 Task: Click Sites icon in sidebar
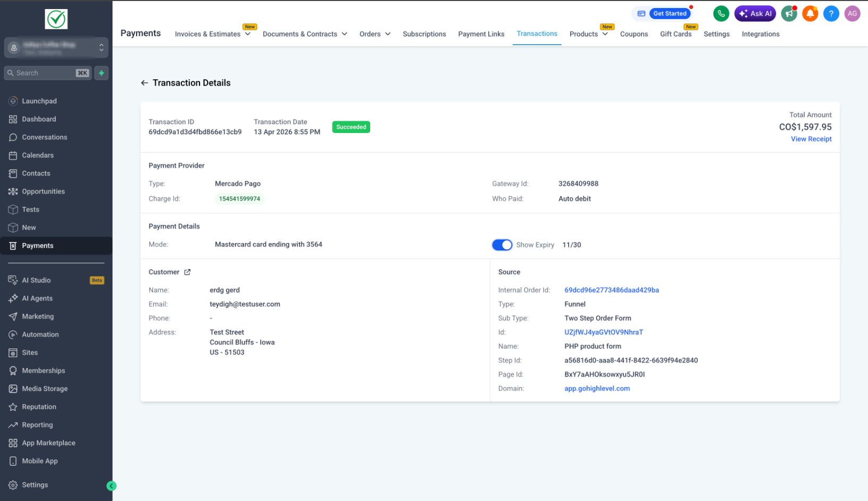13,353
